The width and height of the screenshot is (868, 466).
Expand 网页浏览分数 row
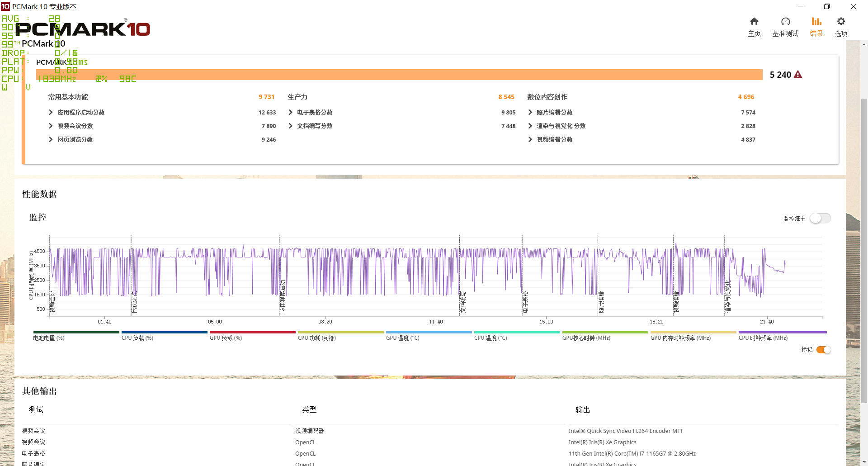coord(51,139)
